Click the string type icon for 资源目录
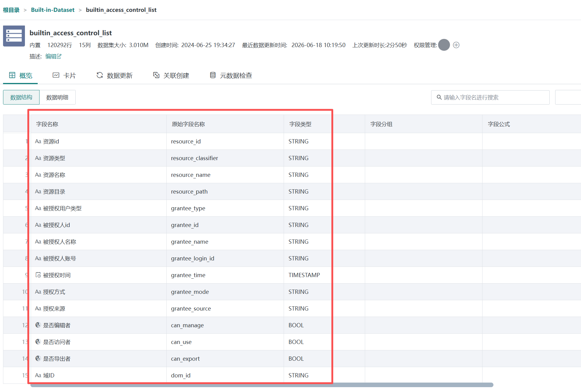 point(38,191)
